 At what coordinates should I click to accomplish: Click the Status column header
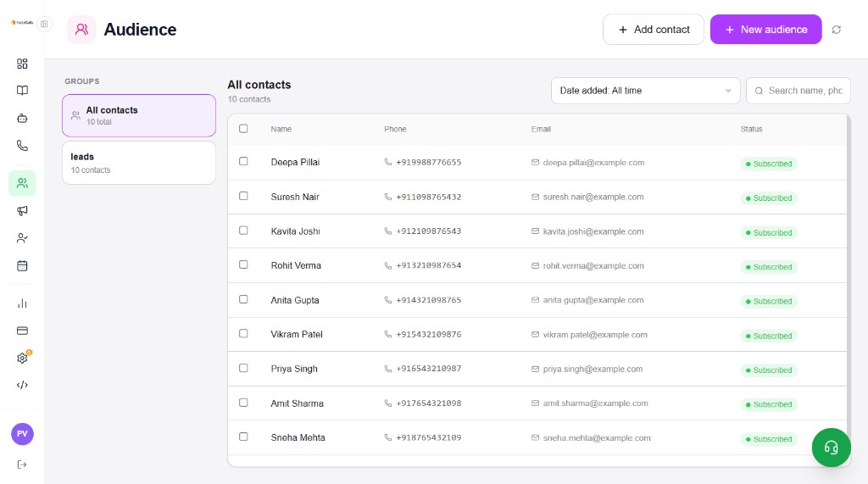(751, 129)
